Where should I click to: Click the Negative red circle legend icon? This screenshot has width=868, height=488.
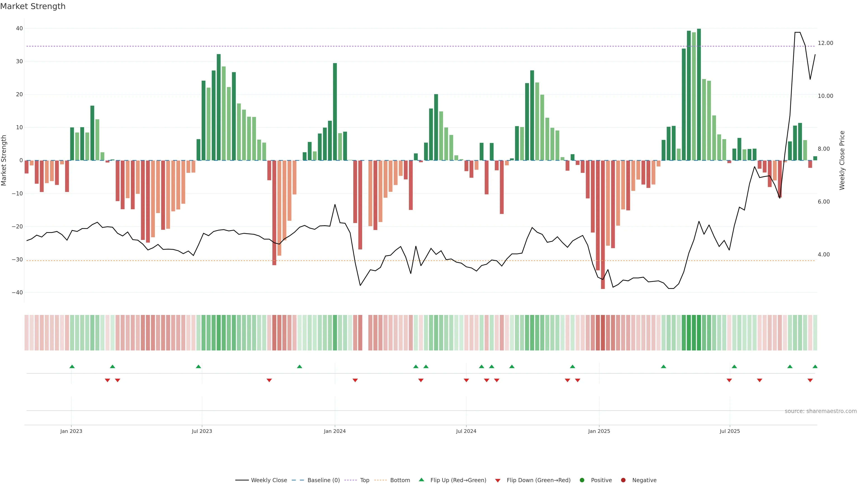(x=623, y=480)
